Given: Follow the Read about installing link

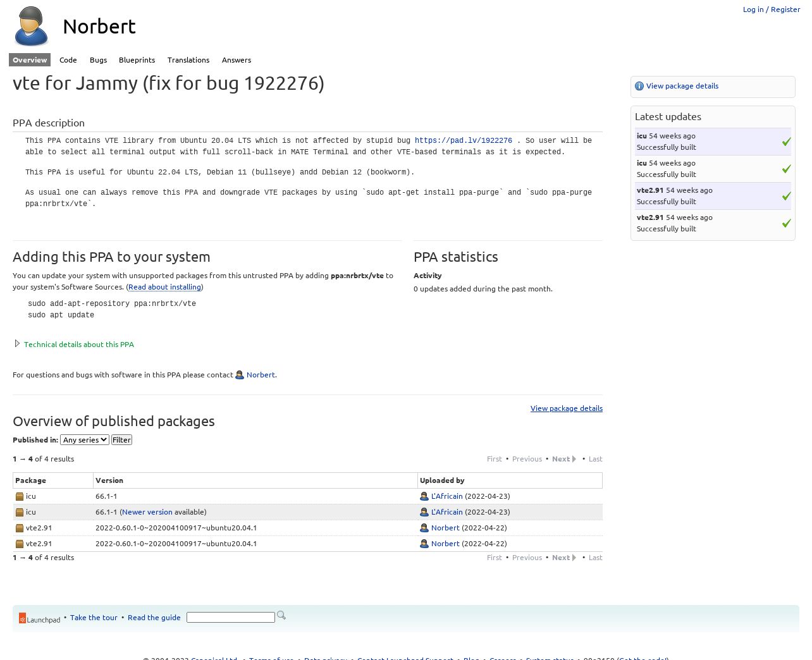Looking at the screenshot, I should tap(164, 287).
